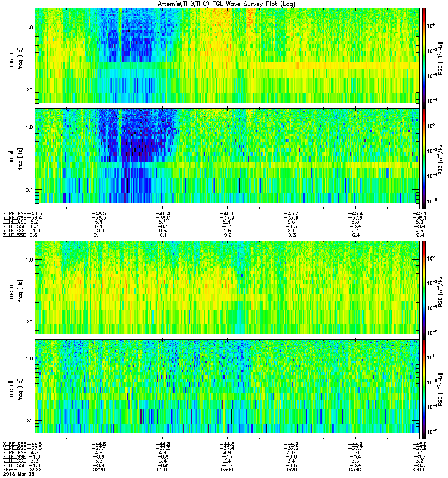Click the 0.1 frequency tick of the THB B⊥ panel
The width and height of the screenshot is (448, 478).
(29, 90)
